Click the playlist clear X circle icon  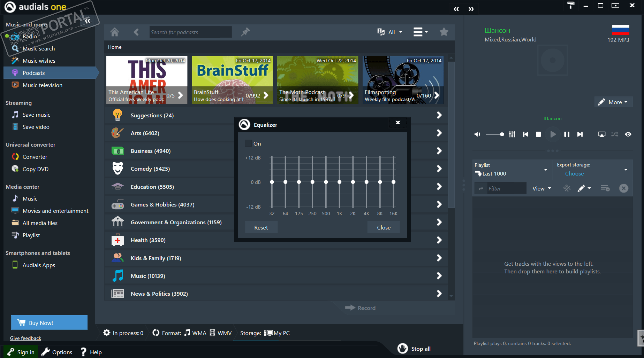[x=624, y=188]
